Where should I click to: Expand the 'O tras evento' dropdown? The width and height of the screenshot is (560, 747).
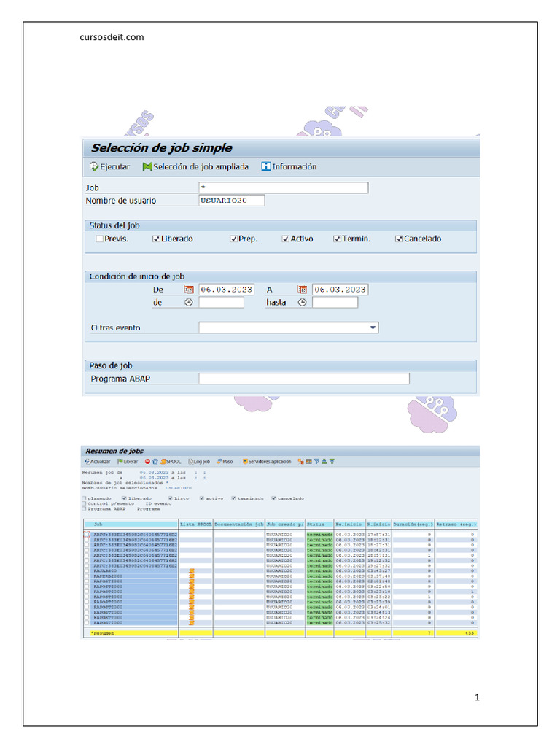tap(373, 328)
